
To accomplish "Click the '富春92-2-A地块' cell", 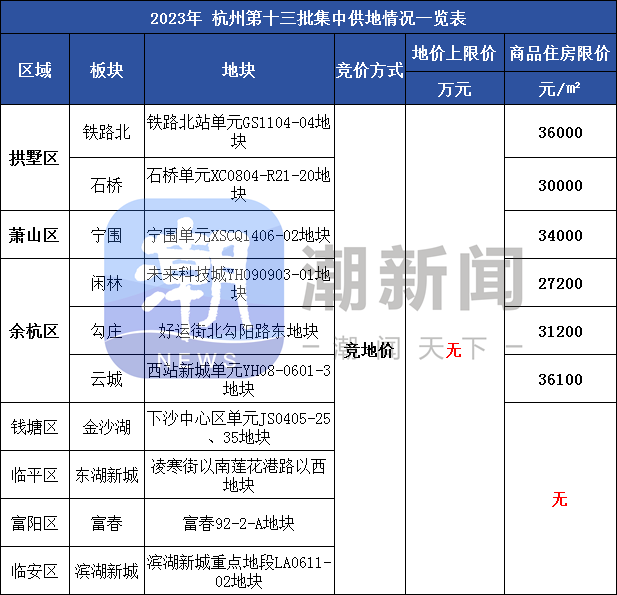I will coord(239,523).
